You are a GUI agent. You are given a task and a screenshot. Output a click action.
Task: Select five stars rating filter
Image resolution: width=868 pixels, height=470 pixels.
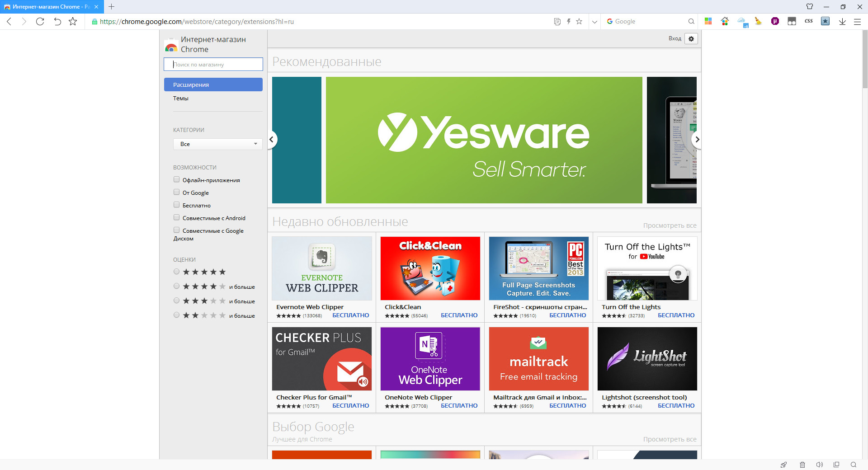(x=177, y=272)
